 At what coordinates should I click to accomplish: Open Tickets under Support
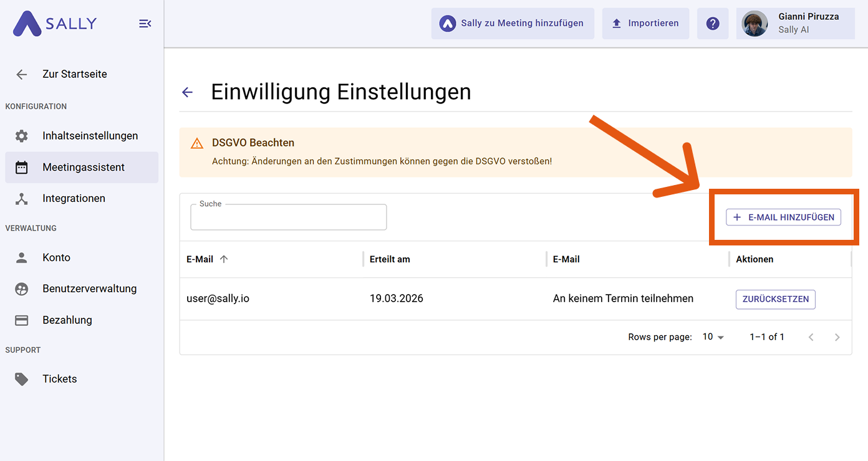(59, 379)
